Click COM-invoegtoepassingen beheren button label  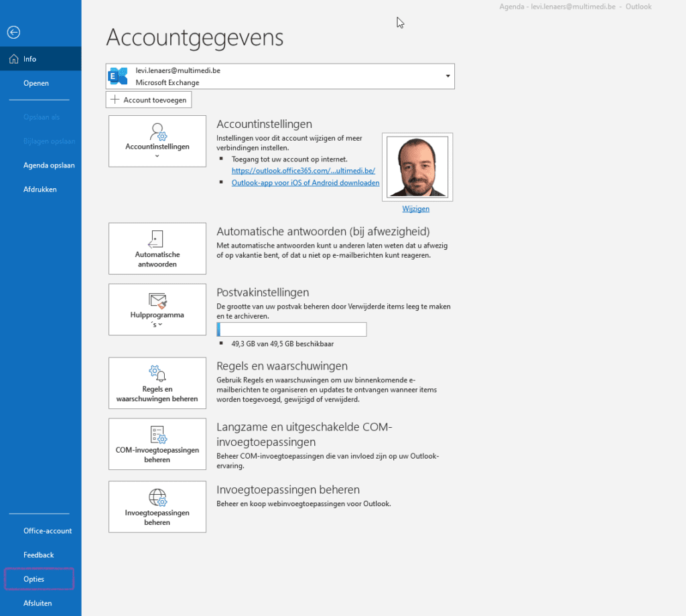pos(157,455)
